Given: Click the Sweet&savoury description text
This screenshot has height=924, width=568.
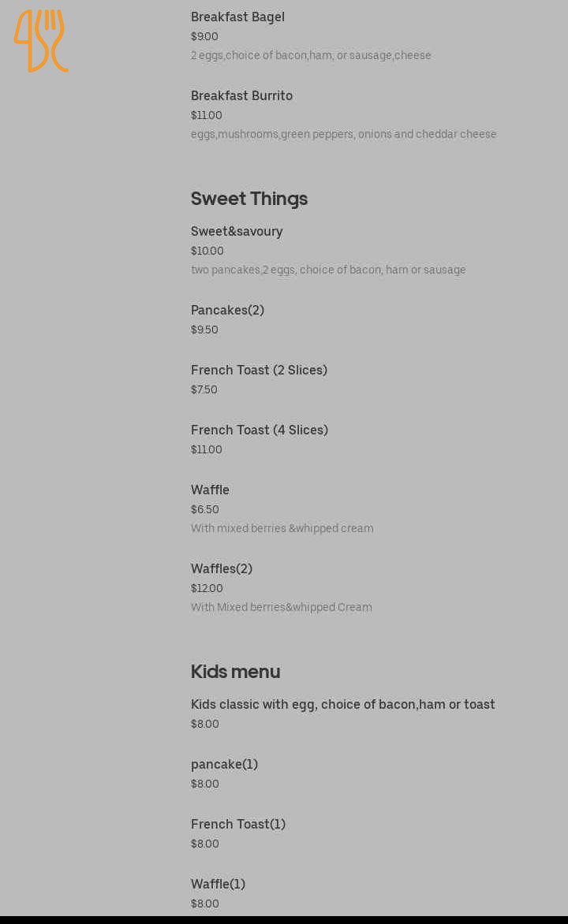Looking at the screenshot, I should click(x=328, y=270).
